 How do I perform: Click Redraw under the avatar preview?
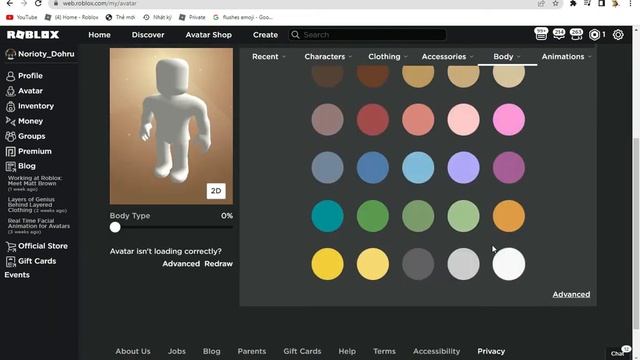point(218,264)
